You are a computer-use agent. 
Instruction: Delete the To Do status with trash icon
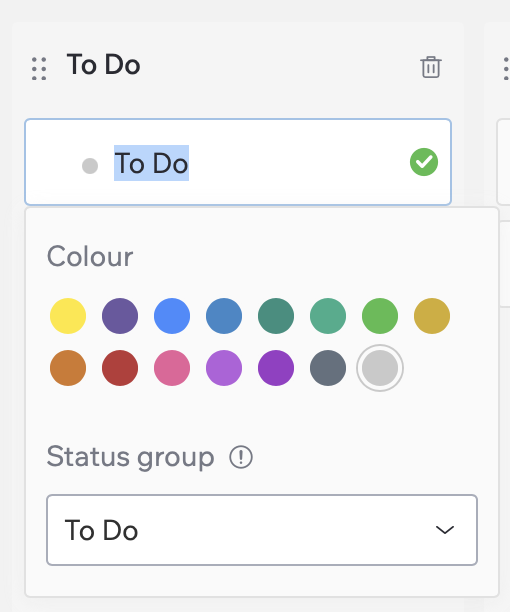431,67
